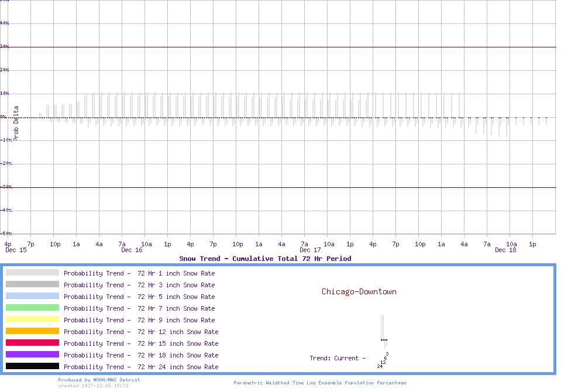Click the orange 12 inch legend swatch
The height and width of the screenshot is (392, 585).
pos(32,331)
